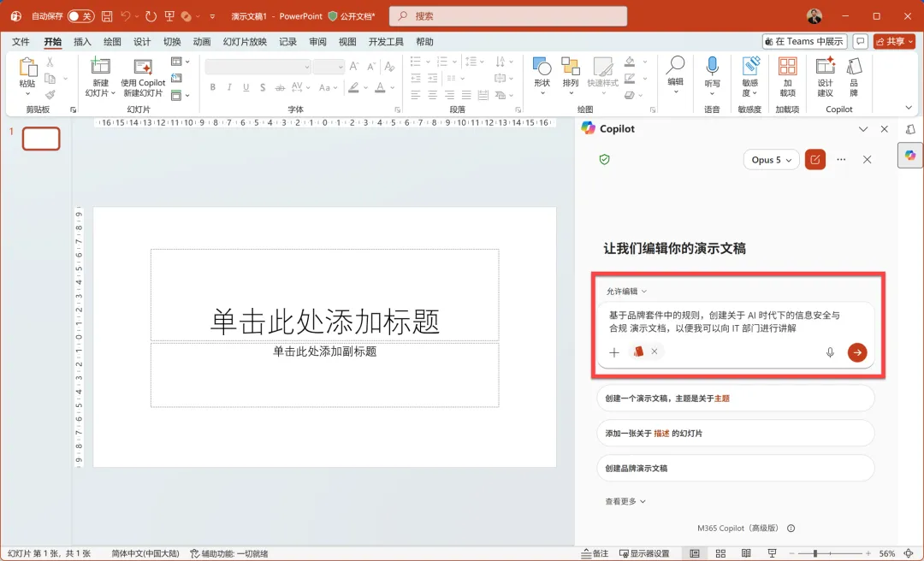
Task: Toggle Underline formatting
Action: [x=246, y=87]
